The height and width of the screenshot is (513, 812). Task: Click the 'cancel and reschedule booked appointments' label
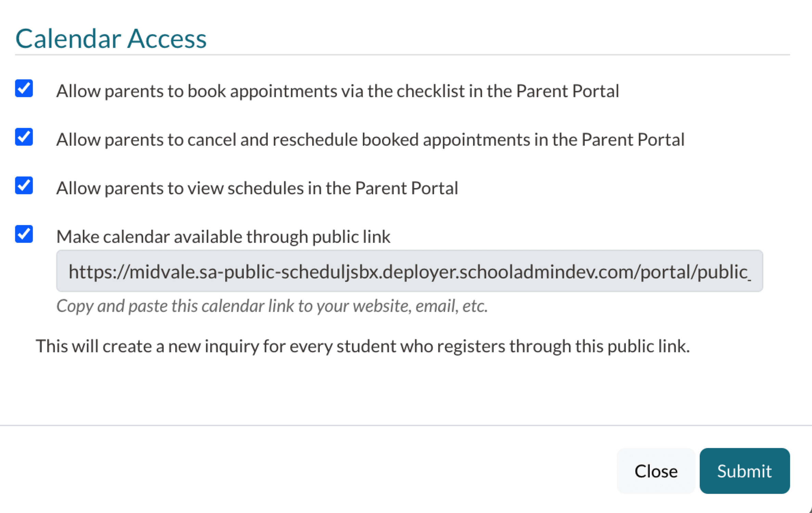tap(370, 140)
